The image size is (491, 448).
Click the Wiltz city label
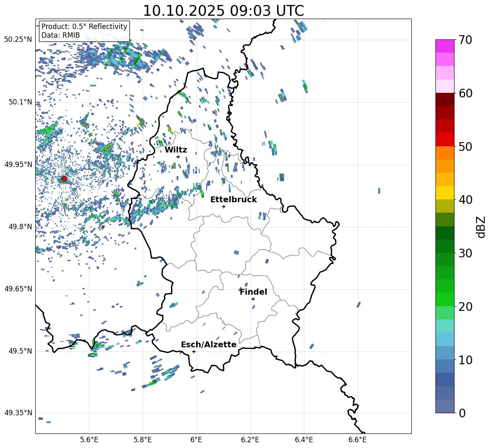click(176, 150)
